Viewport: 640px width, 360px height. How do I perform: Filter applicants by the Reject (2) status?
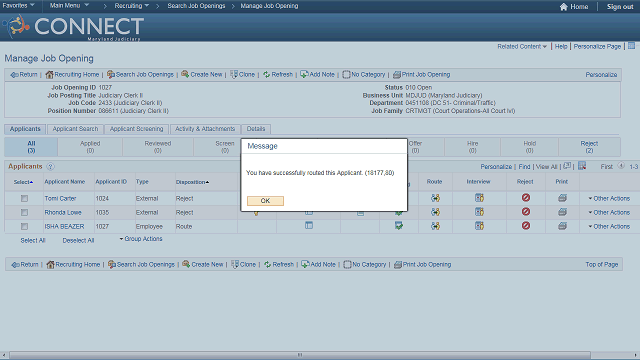pos(589,147)
